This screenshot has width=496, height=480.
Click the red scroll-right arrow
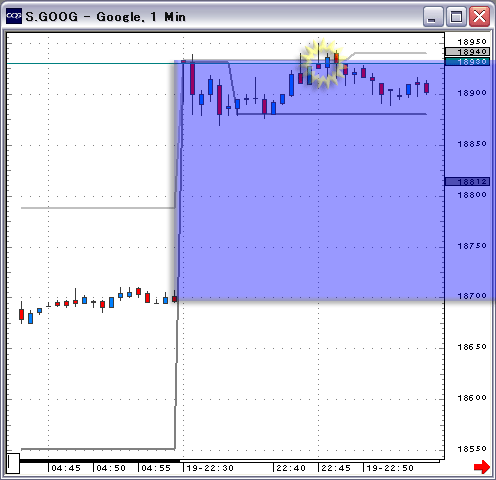click(x=482, y=467)
